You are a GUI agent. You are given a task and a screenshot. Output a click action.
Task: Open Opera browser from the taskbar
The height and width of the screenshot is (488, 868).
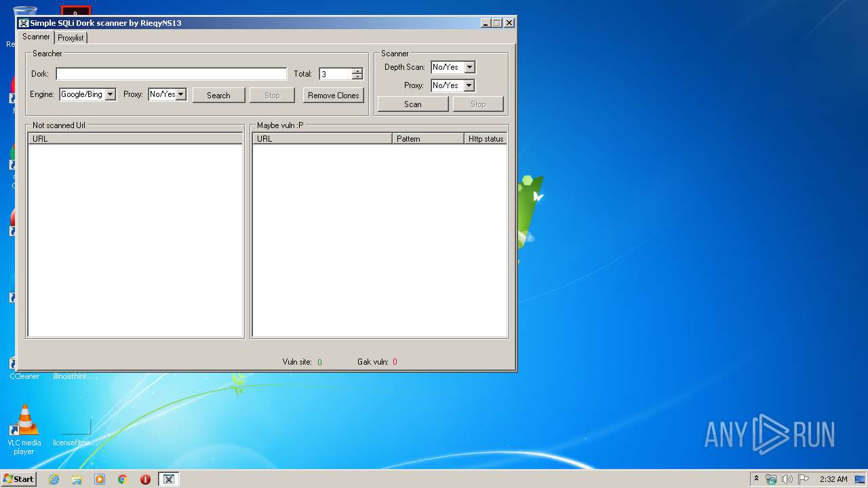tap(145, 479)
